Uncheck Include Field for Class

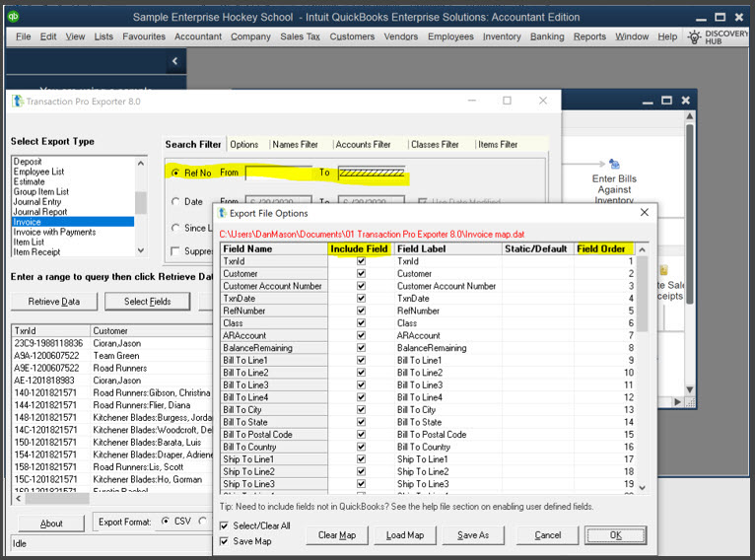click(361, 323)
